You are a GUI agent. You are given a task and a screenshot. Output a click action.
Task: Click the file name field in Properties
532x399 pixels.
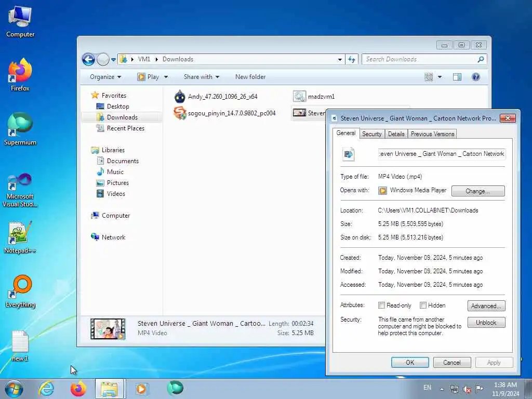(x=442, y=154)
